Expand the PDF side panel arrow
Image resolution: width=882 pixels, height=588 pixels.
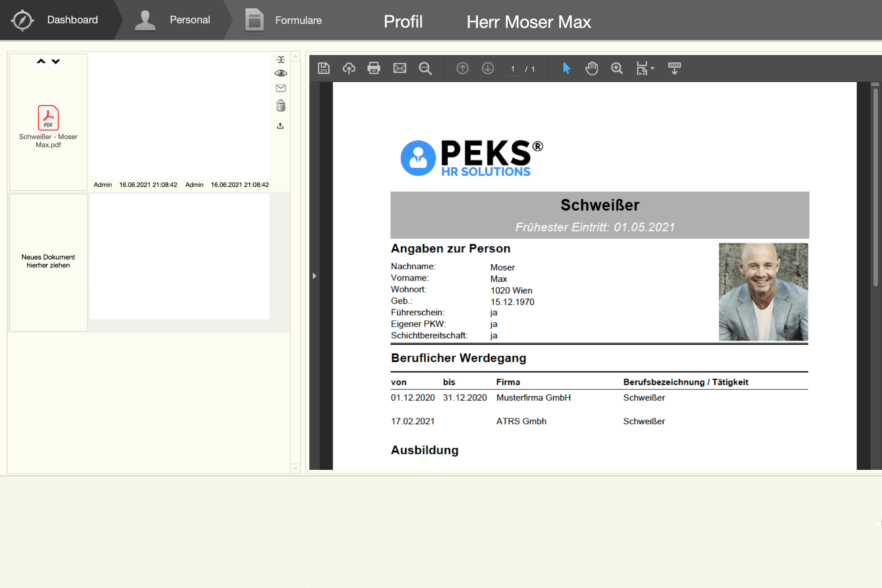point(314,276)
